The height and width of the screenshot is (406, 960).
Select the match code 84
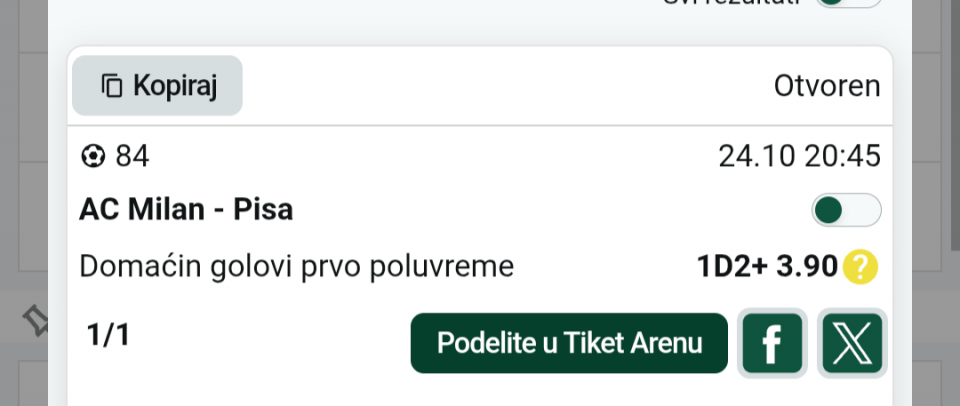pyautogui.click(x=132, y=157)
